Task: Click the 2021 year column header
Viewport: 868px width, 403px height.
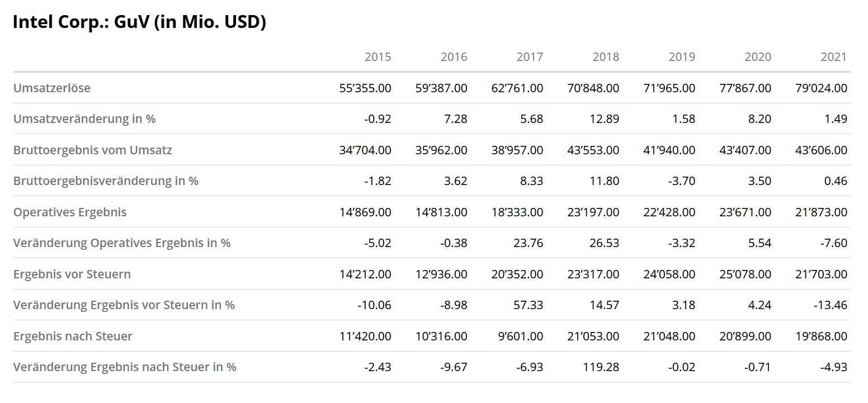Action: click(833, 57)
